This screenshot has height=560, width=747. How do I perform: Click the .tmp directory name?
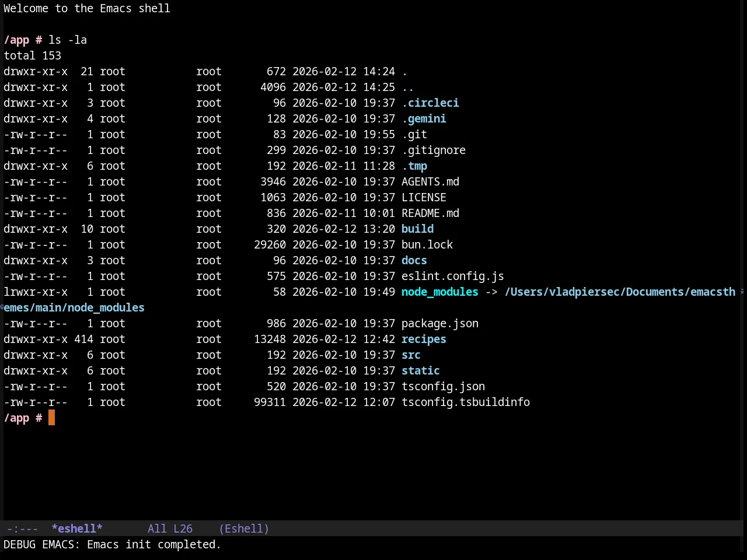pos(414,166)
